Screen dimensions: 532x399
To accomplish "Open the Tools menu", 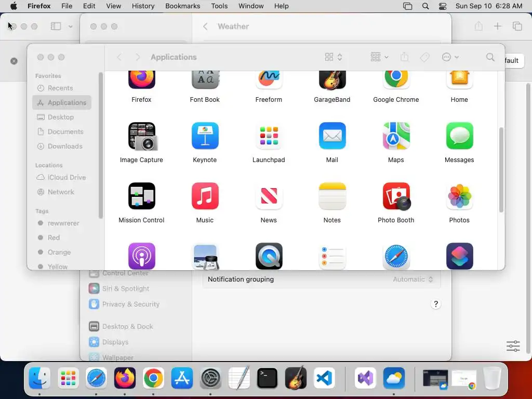I will coord(219,6).
